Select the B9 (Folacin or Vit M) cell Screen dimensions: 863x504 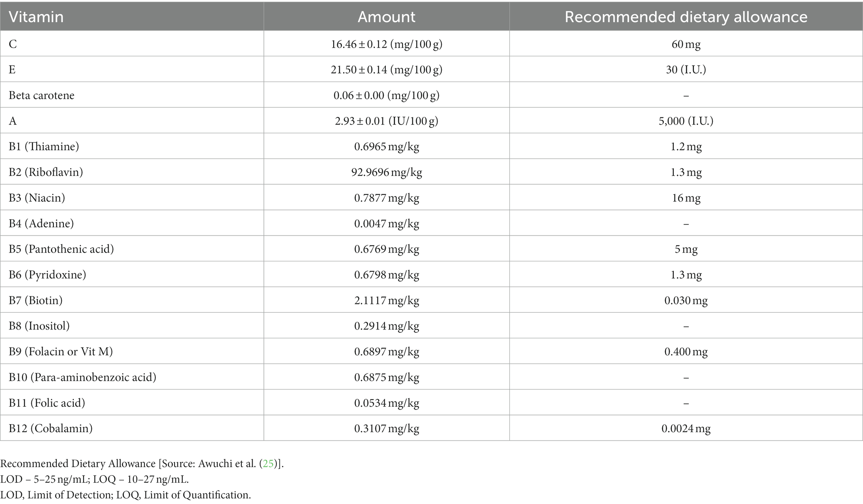61,352
